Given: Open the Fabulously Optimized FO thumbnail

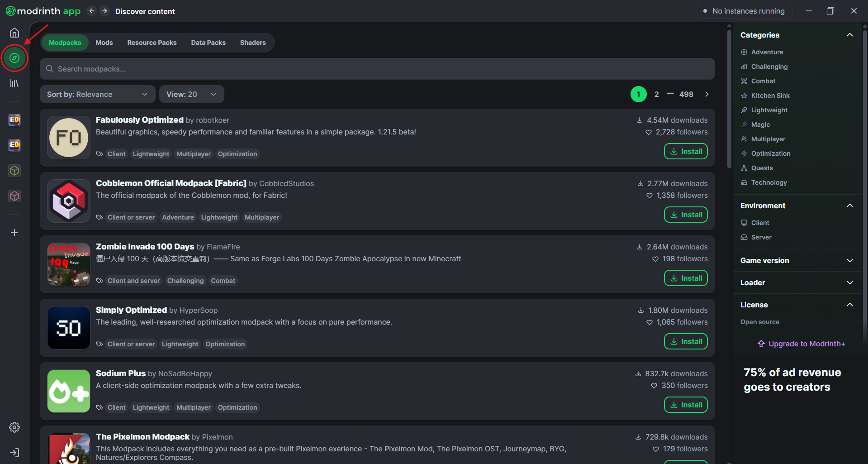Looking at the screenshot, I should tap(69, 138).
